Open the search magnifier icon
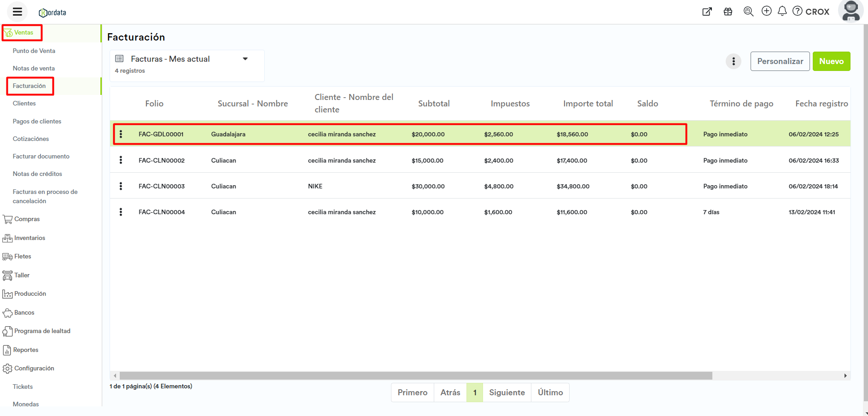The height and width of the screenshot is (416, 868). click(x=748, y=12)
